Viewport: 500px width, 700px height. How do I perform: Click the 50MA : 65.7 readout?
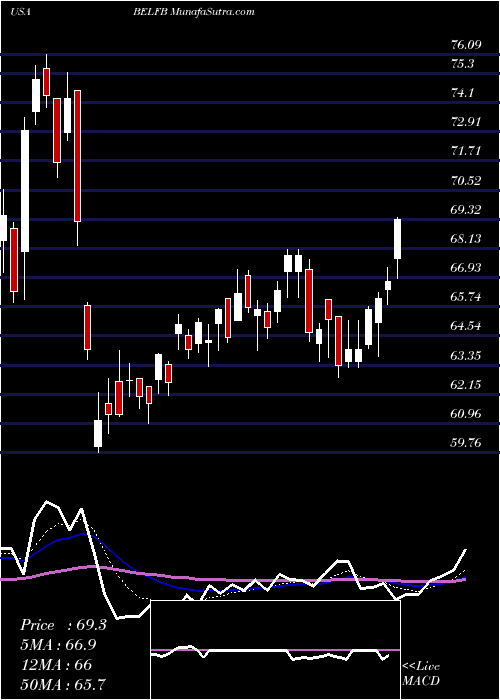(63, 684)
